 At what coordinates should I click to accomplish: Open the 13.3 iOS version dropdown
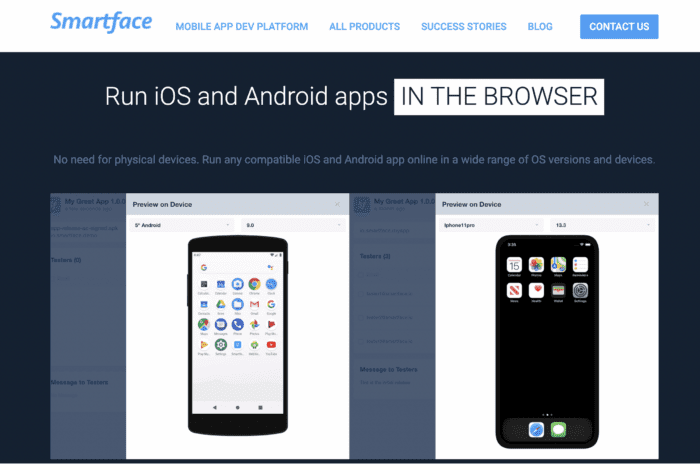[602, 225]
